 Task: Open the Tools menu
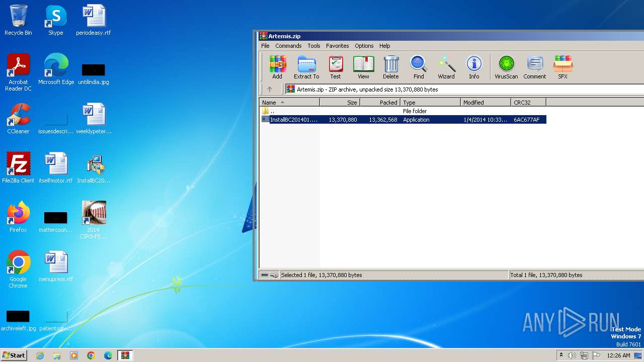(x=314, y=46)
